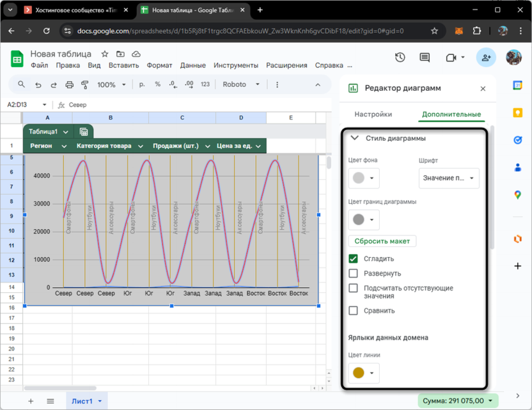This screenshot has width=532, height=410.
Task: Click the print icon in toolbar
Action: 69,84
